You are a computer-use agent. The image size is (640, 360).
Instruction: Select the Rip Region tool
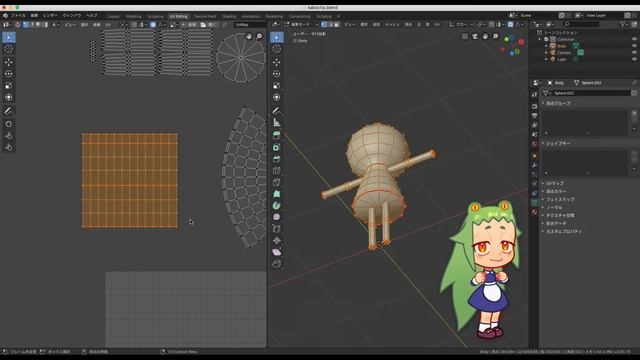point(277,264)
